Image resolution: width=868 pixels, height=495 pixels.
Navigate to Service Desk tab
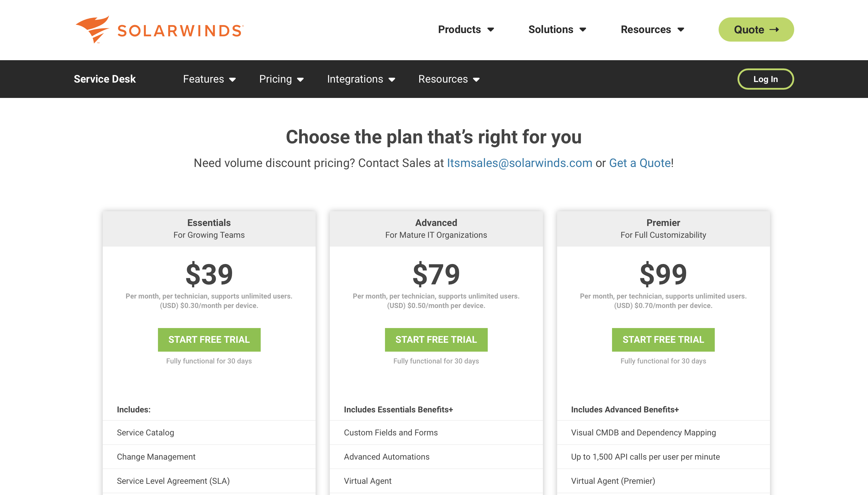point(104,79)
